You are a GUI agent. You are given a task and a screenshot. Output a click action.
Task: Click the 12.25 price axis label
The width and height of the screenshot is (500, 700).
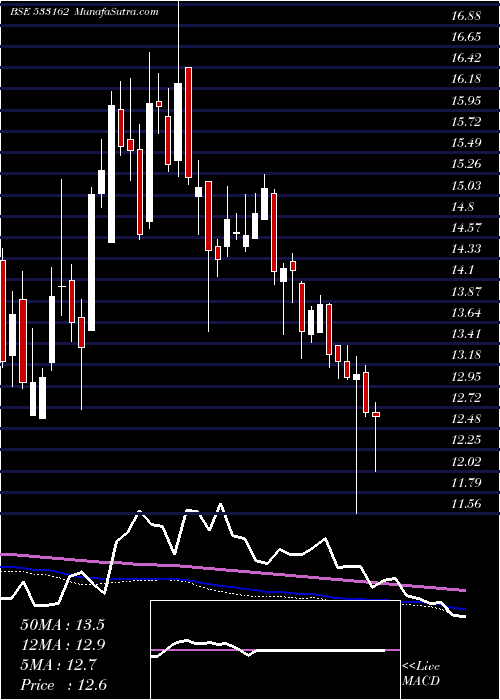point(466,441)
